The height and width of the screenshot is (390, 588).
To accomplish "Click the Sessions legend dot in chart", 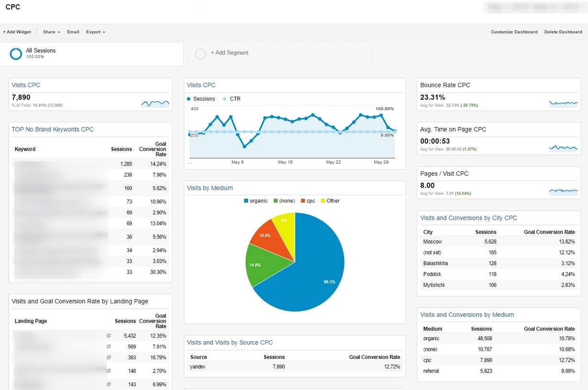I will click(189, 99).
